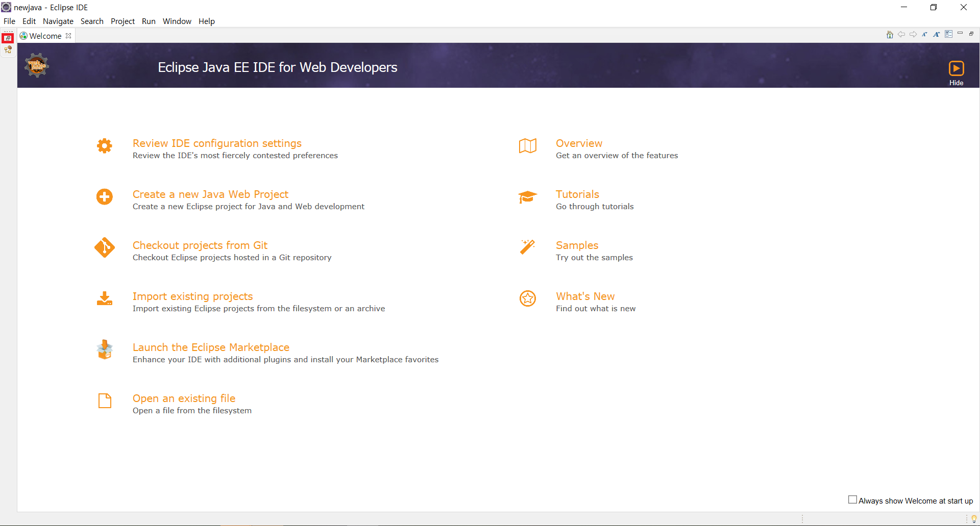The image size is (980, 526).
Task: Open the What's New link
Action: (x=585, y=296)
